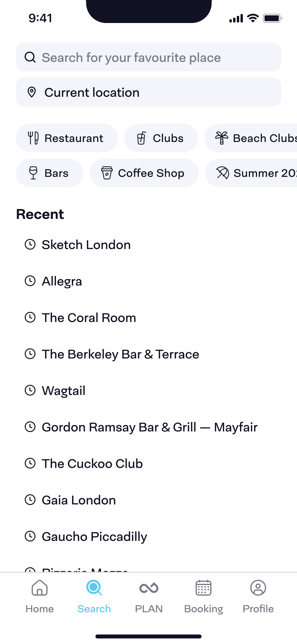Open the Booking calendar icon
297x644 pixels.
point(203,588)
